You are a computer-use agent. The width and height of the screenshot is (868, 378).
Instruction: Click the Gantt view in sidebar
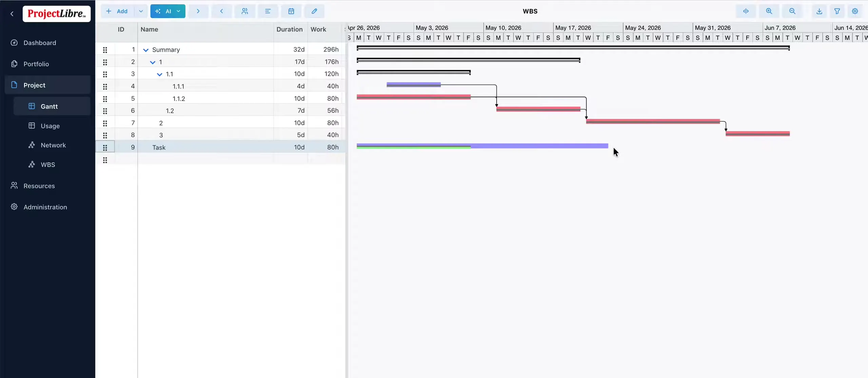click(x=52, y=106)
